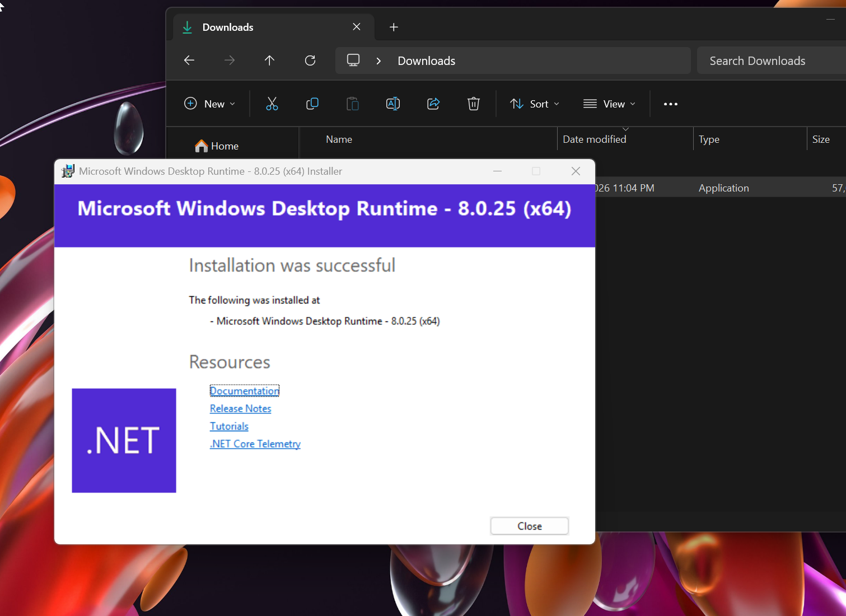
Task: Expand the breadcrumb chevron before Downloads
Action: pyautogui.click(x=379, y=61)
